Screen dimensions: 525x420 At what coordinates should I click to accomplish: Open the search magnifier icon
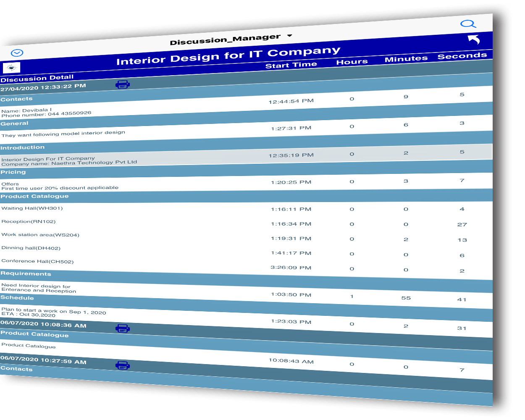(x=468, y=24)
